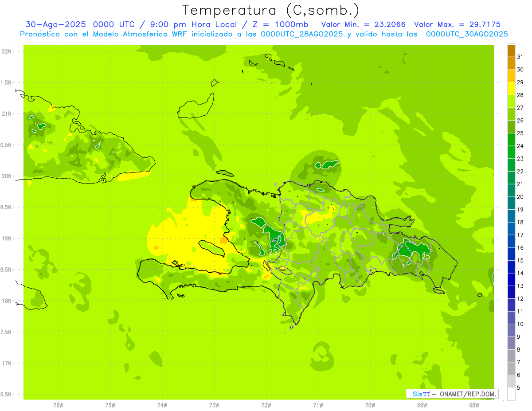Pick the gray swatch between legend 6 and 7
Viewport: 532px width, 411px height.
pos(511,369)
